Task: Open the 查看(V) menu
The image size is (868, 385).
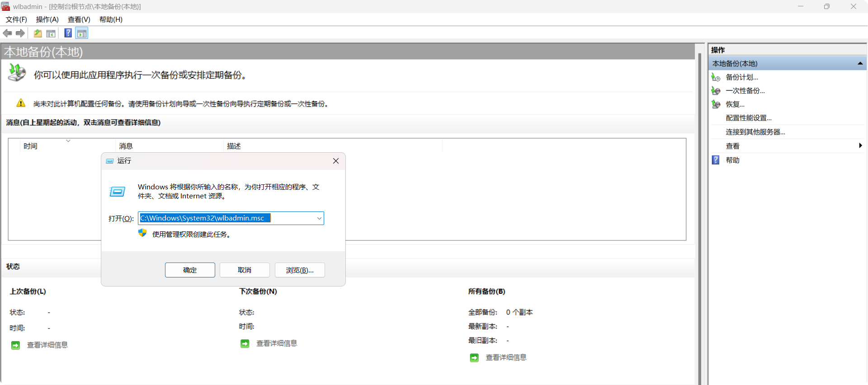Action: pyautogui.click(x=79, y=19)
